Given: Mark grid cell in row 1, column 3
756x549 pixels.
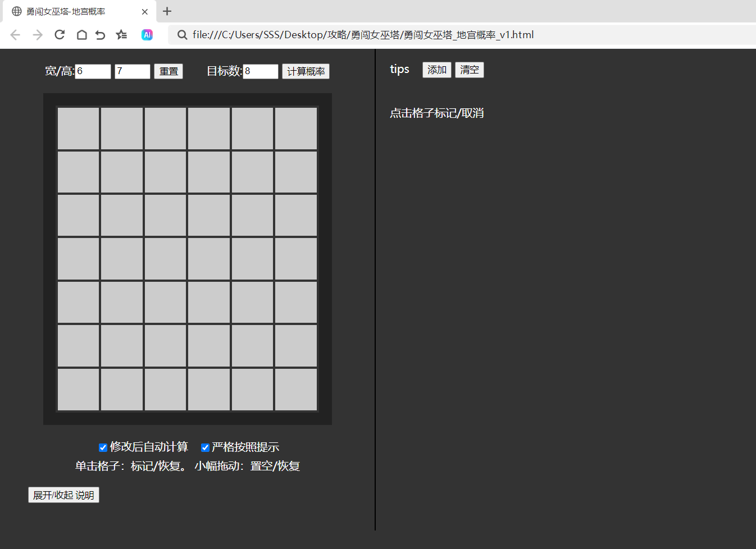Looking at the screenshot, I should 166,129.
